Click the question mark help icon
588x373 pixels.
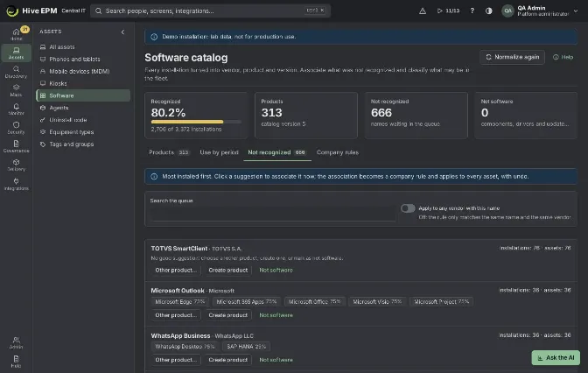coord(472,11)
